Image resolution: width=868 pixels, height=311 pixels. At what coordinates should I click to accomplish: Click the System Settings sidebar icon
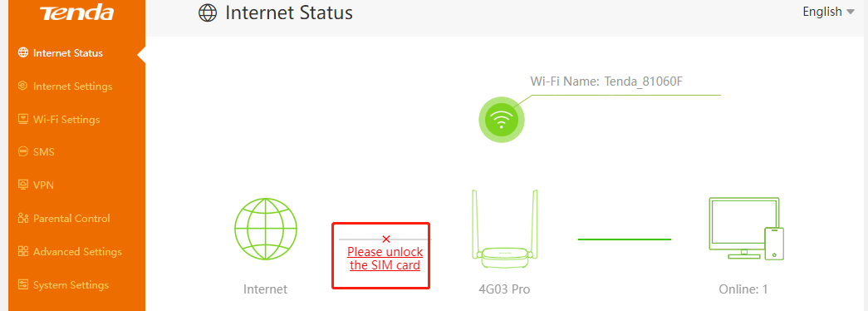point(22,285)
